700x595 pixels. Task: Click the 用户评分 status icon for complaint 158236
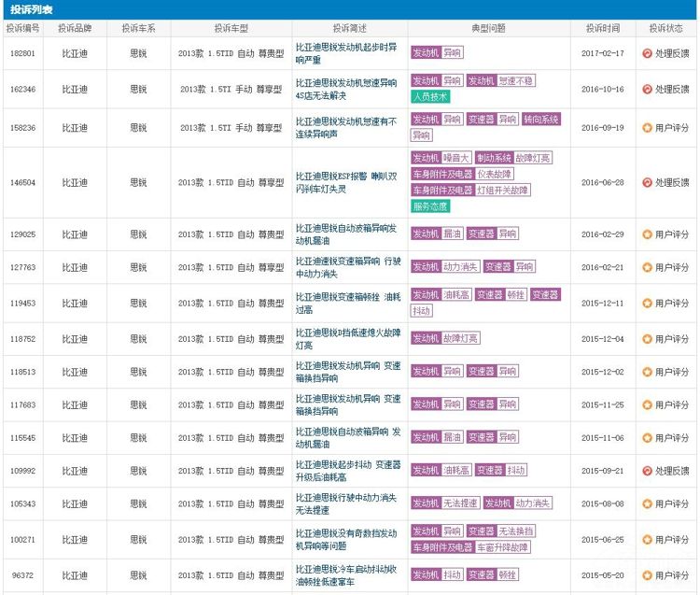coord(648,128)
